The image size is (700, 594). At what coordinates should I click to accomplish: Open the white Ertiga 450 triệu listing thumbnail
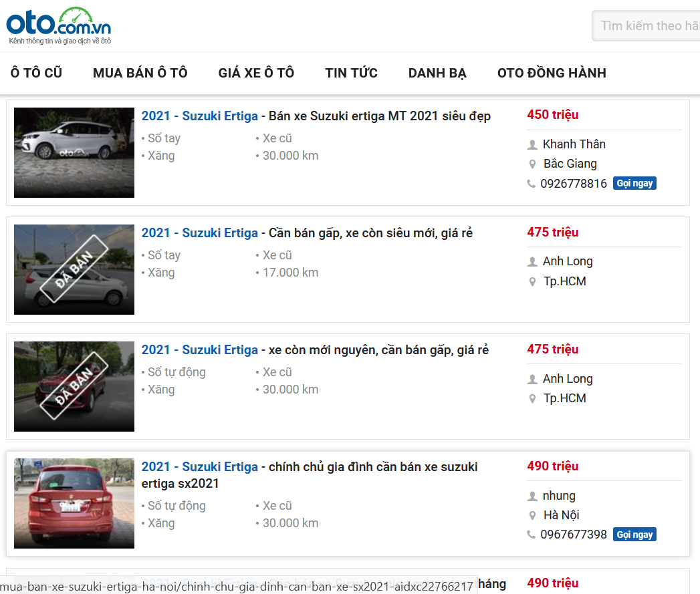click(74, 152)
